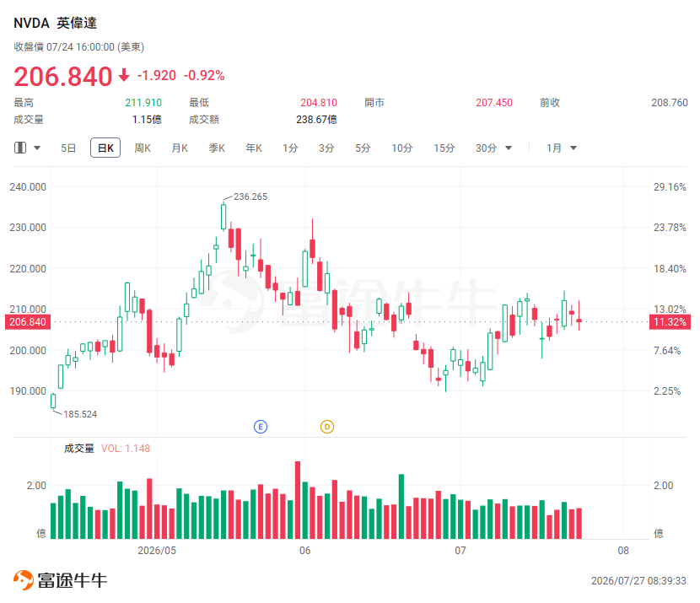Click the red down arrow next to price
Screen dimensions: 700x603
click(124, 75)
